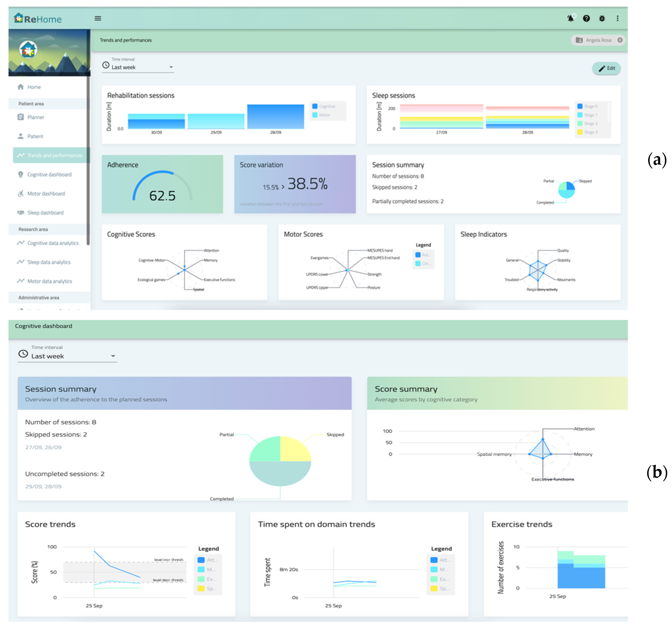The width and height of the screenshot is (672, 629).
Task: Expand Cognitive dashboard Time interval dropdown
Action: (67, 356)
